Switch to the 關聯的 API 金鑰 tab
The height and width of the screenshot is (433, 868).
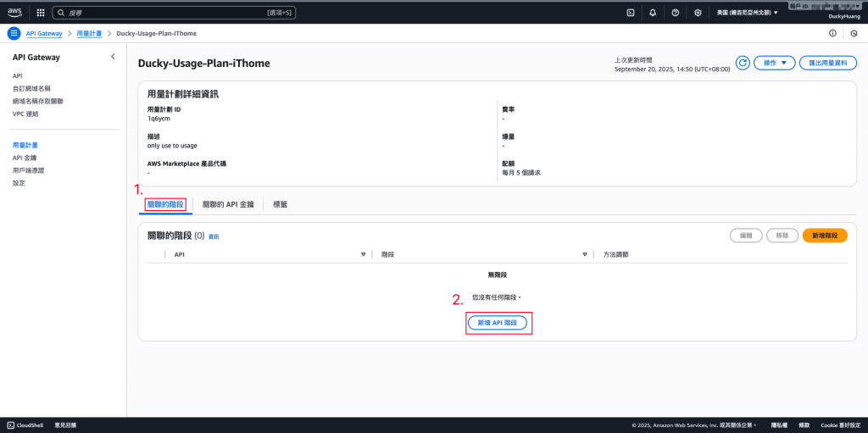click(x=228, y=204)
